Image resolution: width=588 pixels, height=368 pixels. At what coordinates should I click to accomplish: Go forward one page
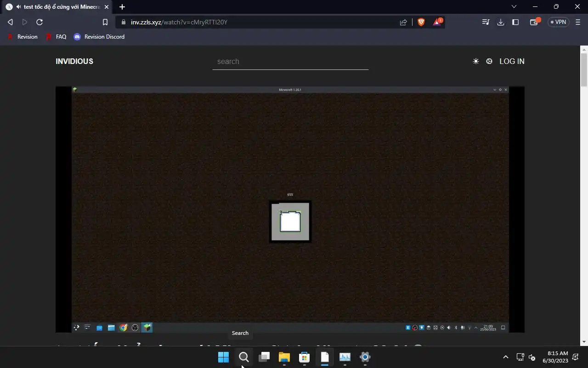click(25, 22)
